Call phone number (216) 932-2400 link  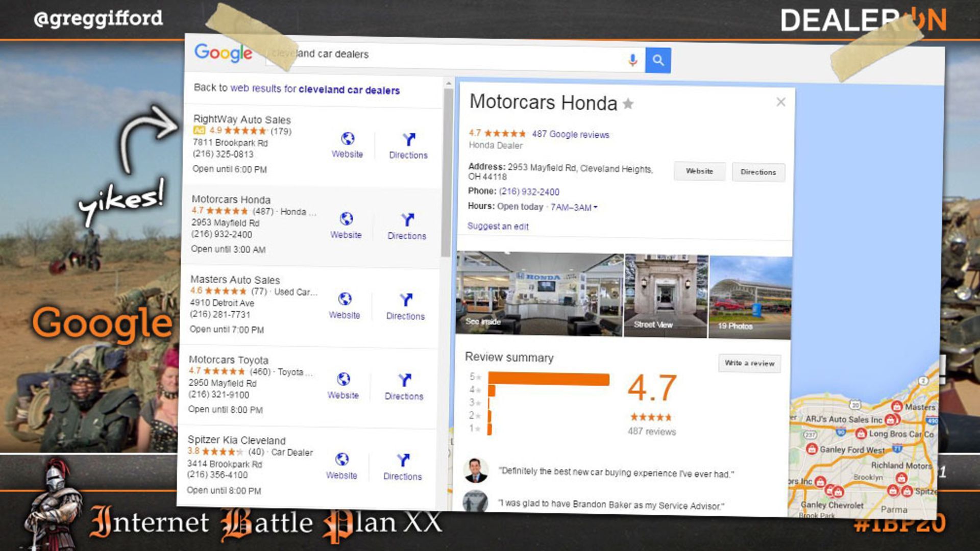(529, 192)
